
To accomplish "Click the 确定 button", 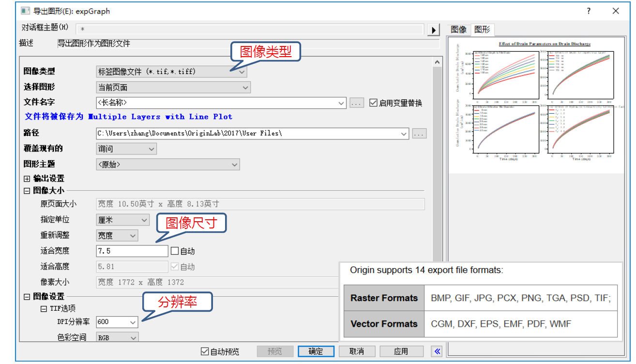I will click(x=315, y=351).
